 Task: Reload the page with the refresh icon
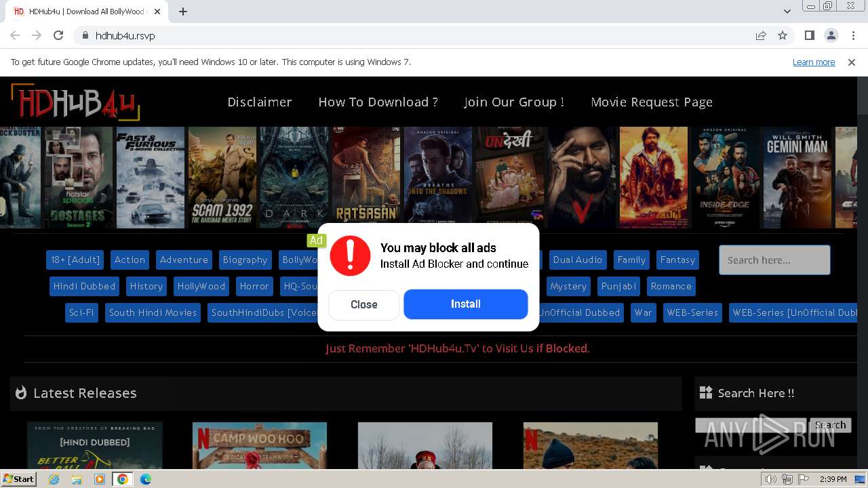click(58, 35)
